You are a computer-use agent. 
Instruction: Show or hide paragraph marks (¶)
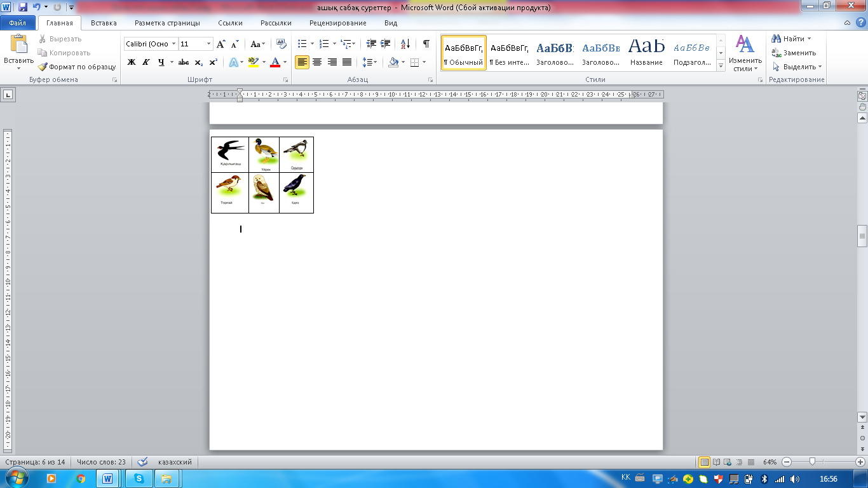(426, 44)
